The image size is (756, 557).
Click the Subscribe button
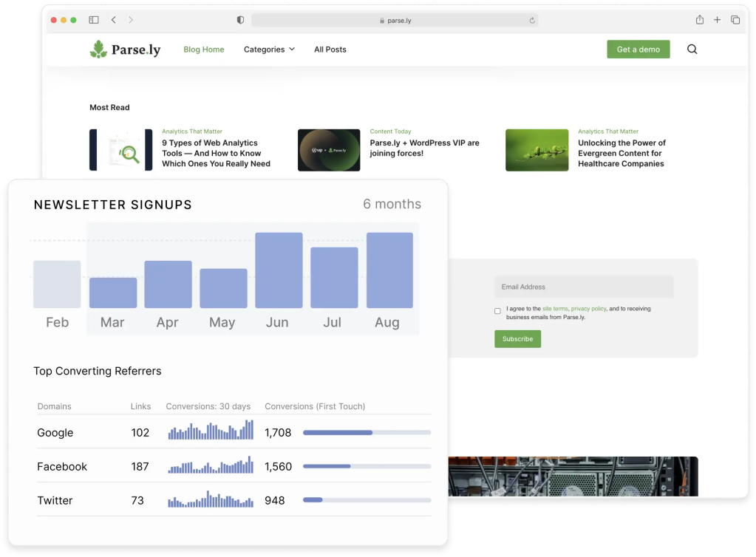[x=517, y=339]
